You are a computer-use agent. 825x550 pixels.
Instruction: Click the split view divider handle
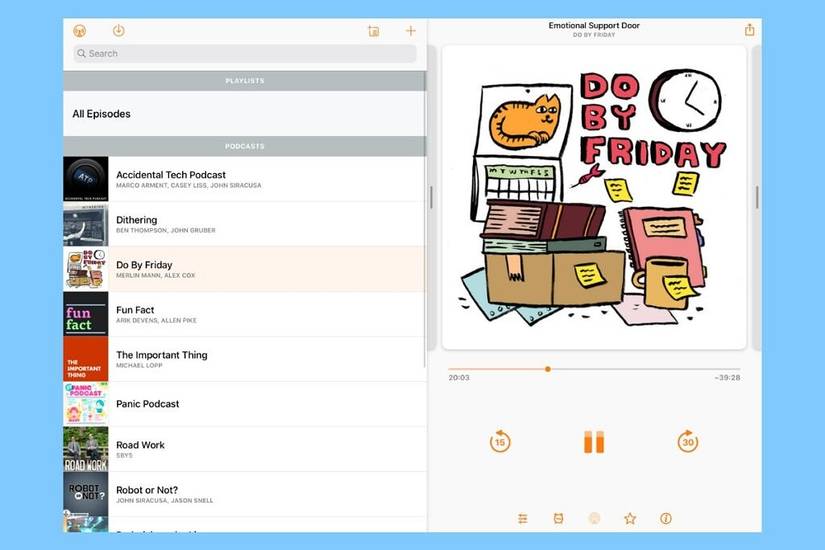pos(431,197)
